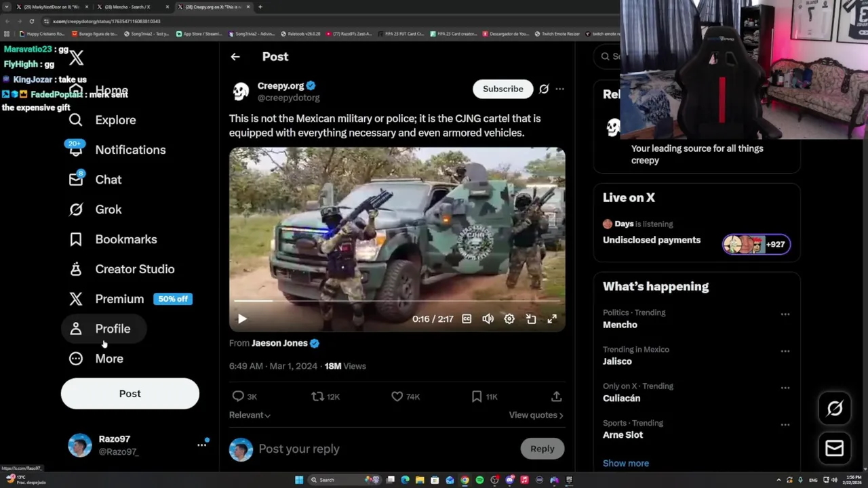This screenshot has height=488, width=868.
Task: Click the grey Reply button
Action: pyautogui.click(x=542, y=449)
